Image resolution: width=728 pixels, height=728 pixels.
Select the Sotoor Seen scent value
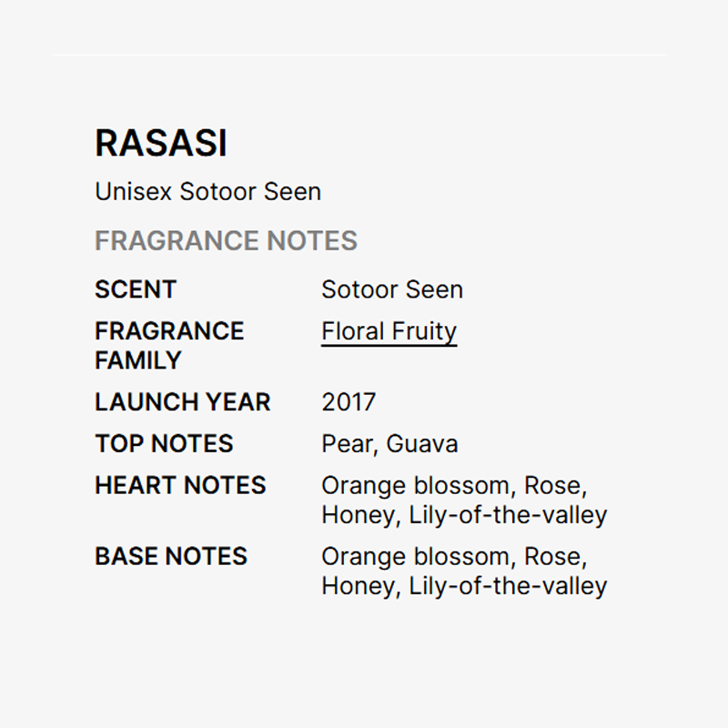click(x=391, y=289)
